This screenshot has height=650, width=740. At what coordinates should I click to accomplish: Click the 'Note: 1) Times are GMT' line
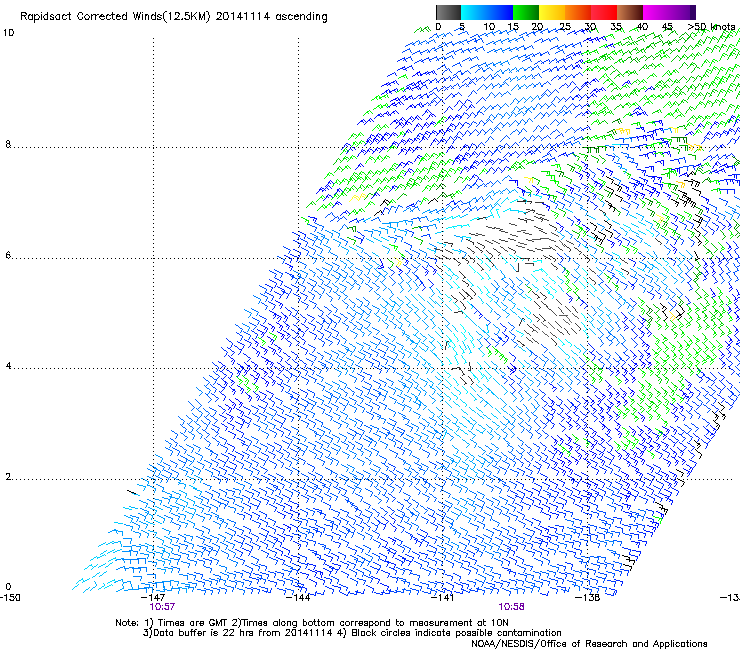pyautogui.click(x=312, y=623)
